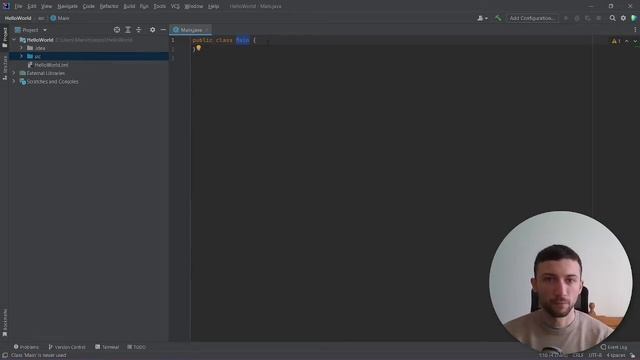
Task: Open the Help menu
Action: [213, 6]
